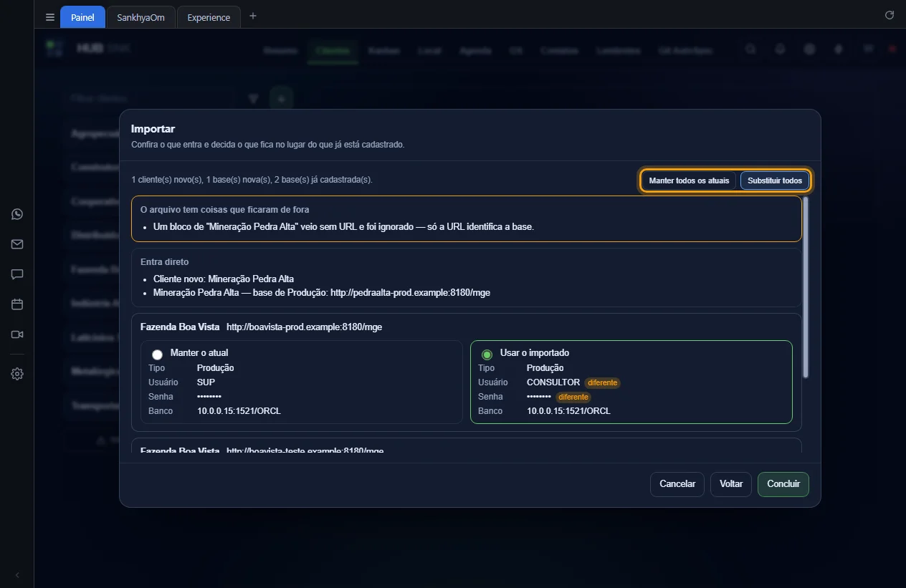
Task: Select the "Manter o atual" radio option
Action: (x=157, y=354)
